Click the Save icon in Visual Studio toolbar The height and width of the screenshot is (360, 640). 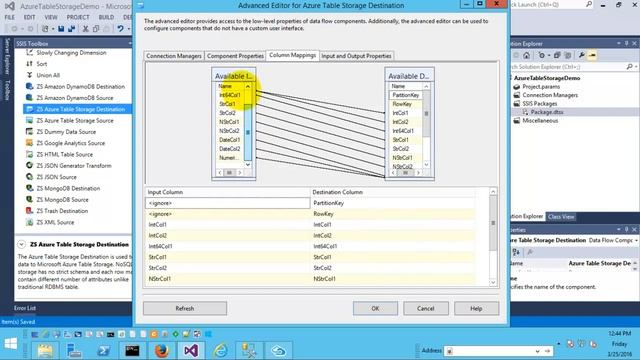pyautogui.click(x=61, y=29)
